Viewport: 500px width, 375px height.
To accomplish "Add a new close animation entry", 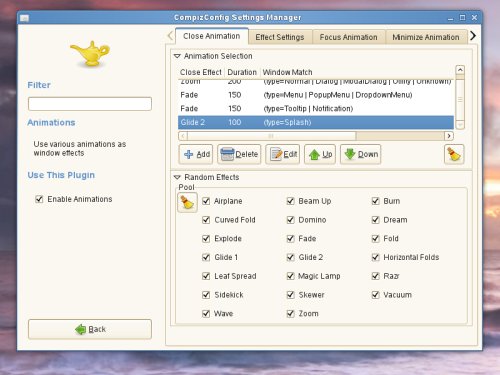I will (196, 154).
